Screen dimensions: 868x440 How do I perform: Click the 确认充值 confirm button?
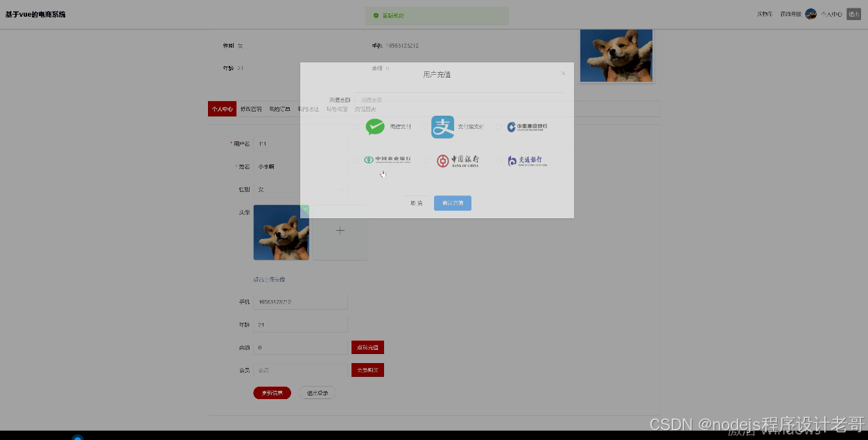(x=453, y=203)
